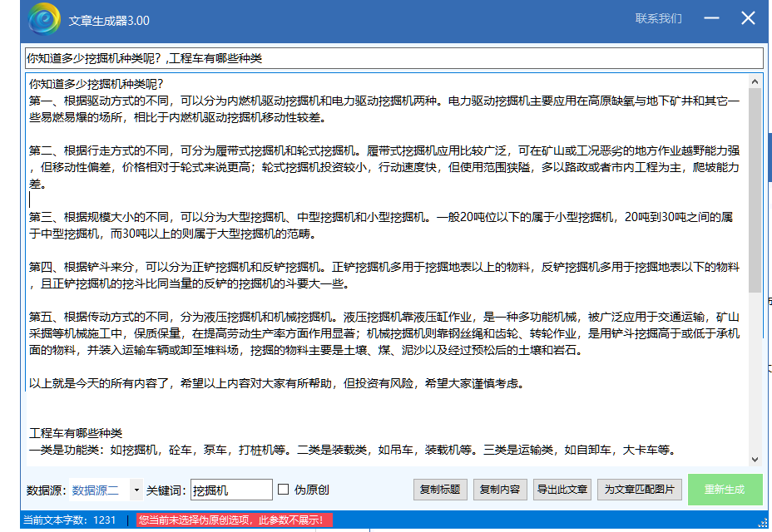The height and width of the screenshot is (532, 772).
Task: Click the 关键词 input field containing 挖掘机
Action: click(231, 490)
